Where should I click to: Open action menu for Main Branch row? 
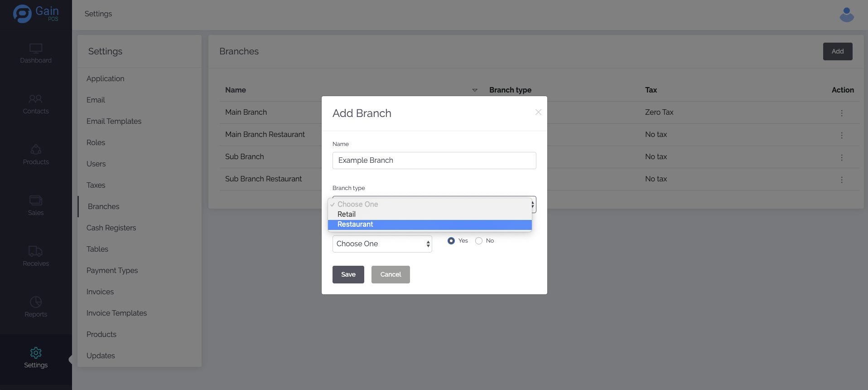pyautogui.click(x=842, y=113)
